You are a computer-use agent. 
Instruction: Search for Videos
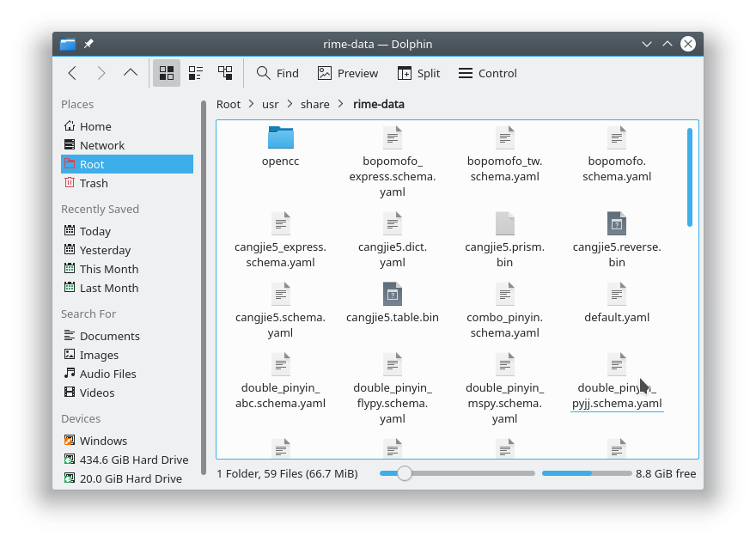pos(127,393)
